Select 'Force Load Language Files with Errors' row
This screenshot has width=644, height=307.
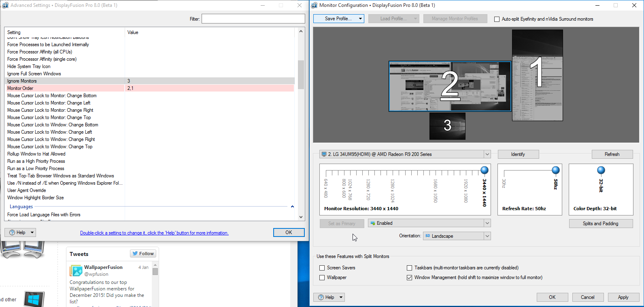click(150, 215)
